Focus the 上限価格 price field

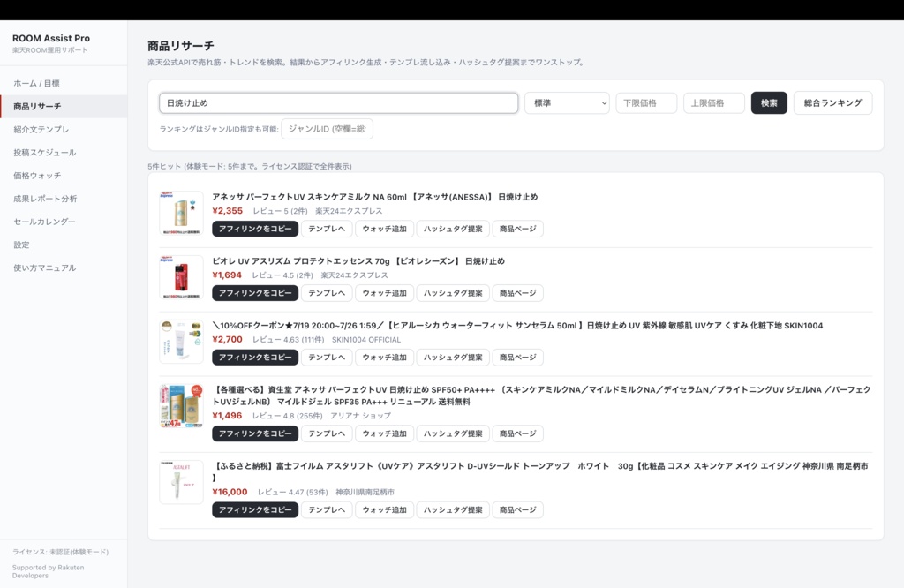tap(713, 102)
